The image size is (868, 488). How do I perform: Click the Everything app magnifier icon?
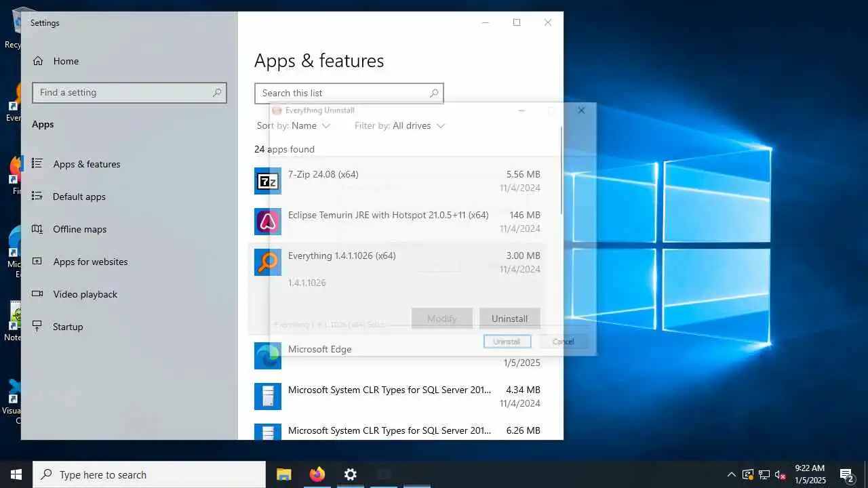pos(268,262)
